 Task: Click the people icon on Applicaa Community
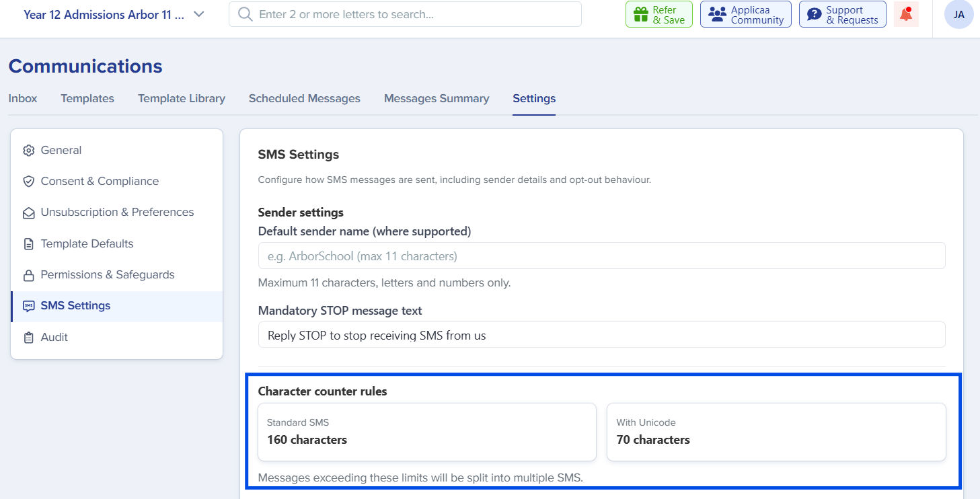tap(717, 15)
